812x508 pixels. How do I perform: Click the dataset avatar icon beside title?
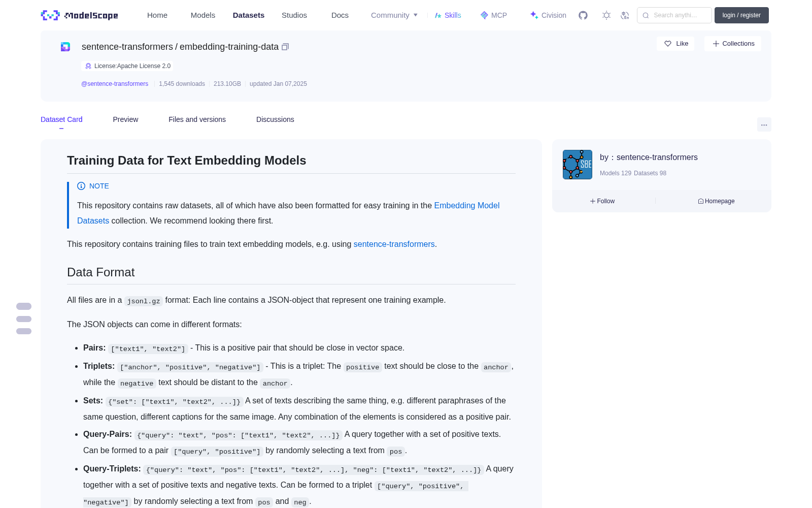click(x=65, y=47)
